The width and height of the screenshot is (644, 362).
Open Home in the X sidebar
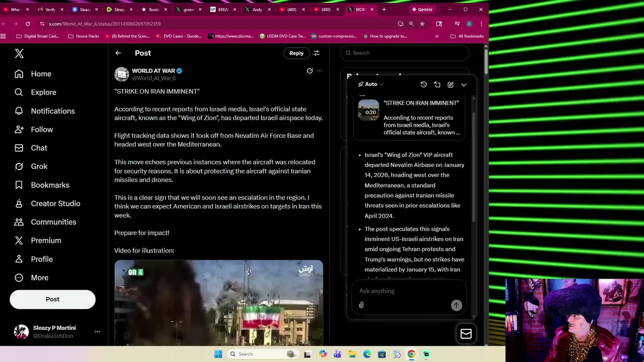pyautogui.click(x=33, y=74)
